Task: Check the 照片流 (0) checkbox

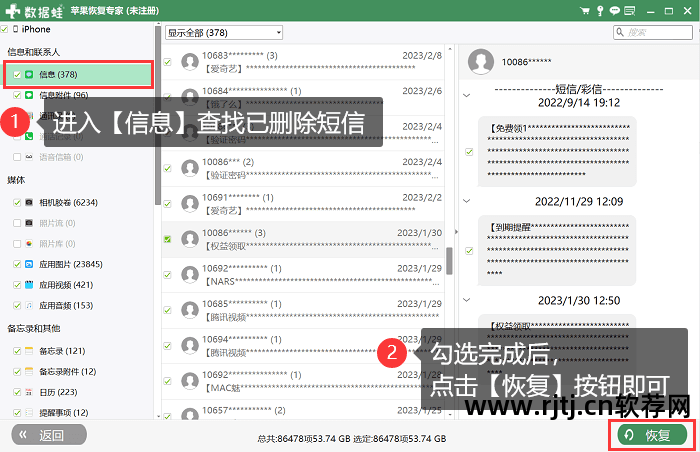Action: click(17, 223)
